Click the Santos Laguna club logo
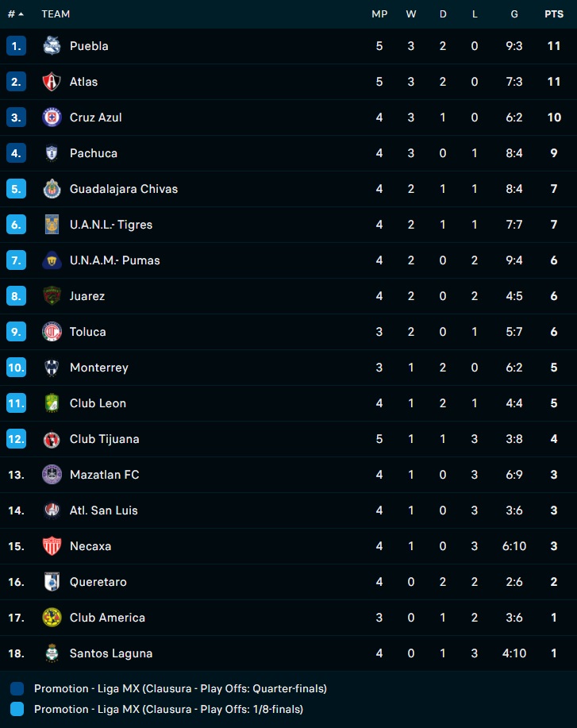This screenshot has width=577, height=728. [51, 653]
